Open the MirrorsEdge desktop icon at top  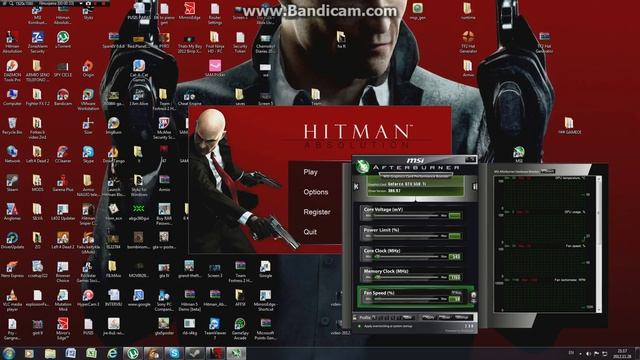tap(189, 11)
